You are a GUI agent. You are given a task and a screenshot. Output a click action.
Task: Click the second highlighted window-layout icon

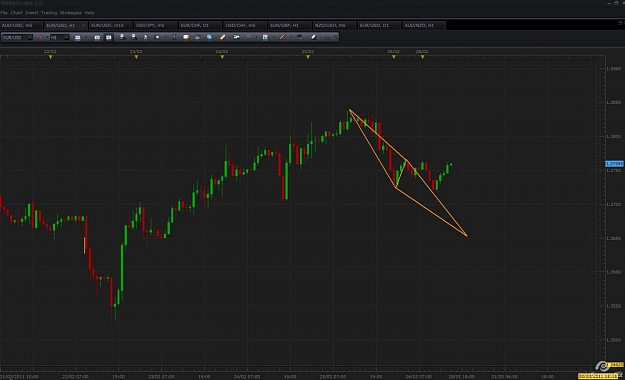point(108,37)
